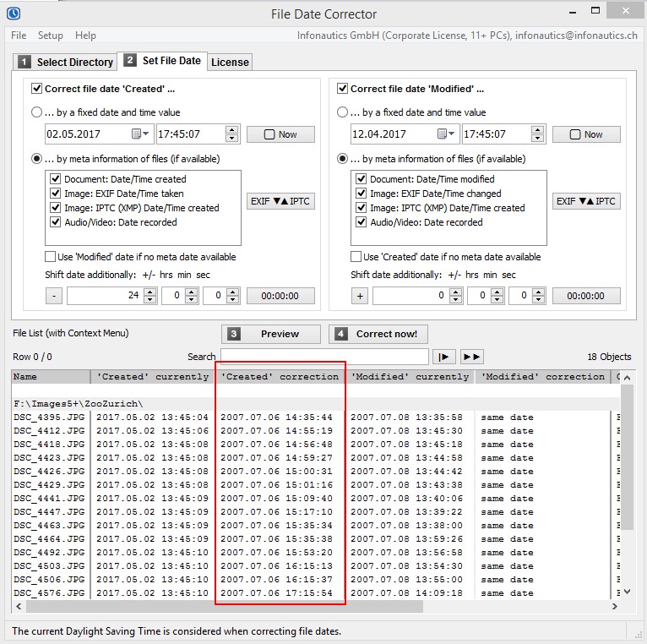The width and height of the screenshot is (647, 644).
Task: Click the Correct now! button
Action: pyautogui.click(x=378, y=334)
